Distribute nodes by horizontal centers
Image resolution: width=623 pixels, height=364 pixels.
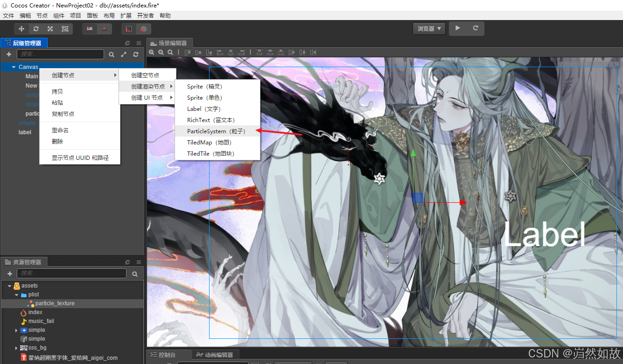[x=302, y=52]
